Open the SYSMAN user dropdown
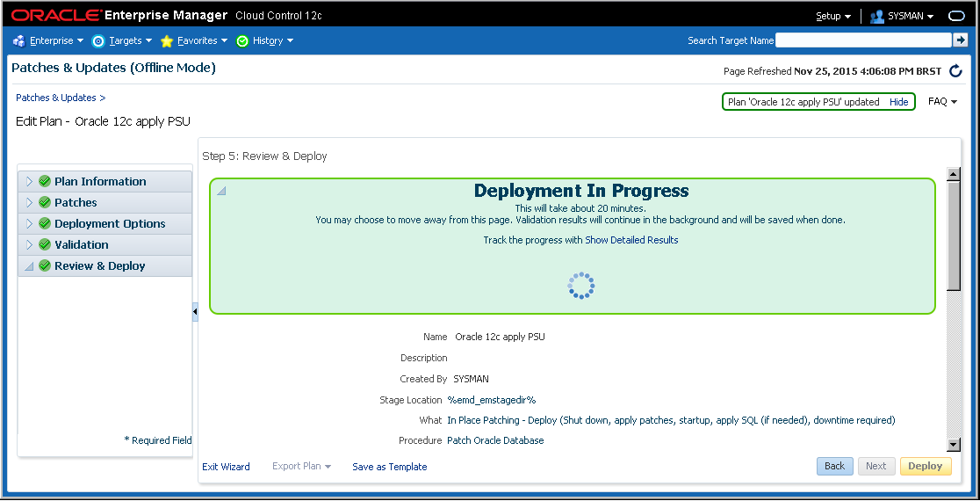 (x=911, y=17)
